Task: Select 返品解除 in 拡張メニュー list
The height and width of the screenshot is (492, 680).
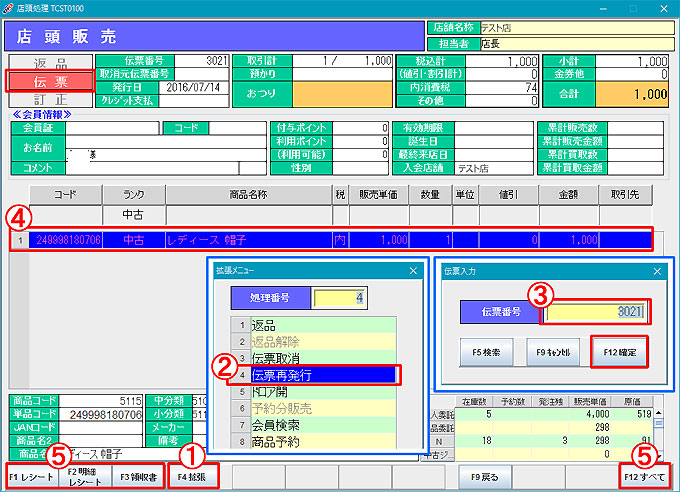Action: pos(323,342)
